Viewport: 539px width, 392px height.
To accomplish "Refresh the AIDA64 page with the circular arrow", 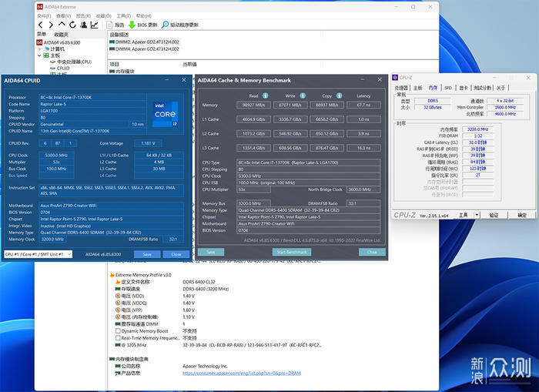I will click(x=72, y=25).
